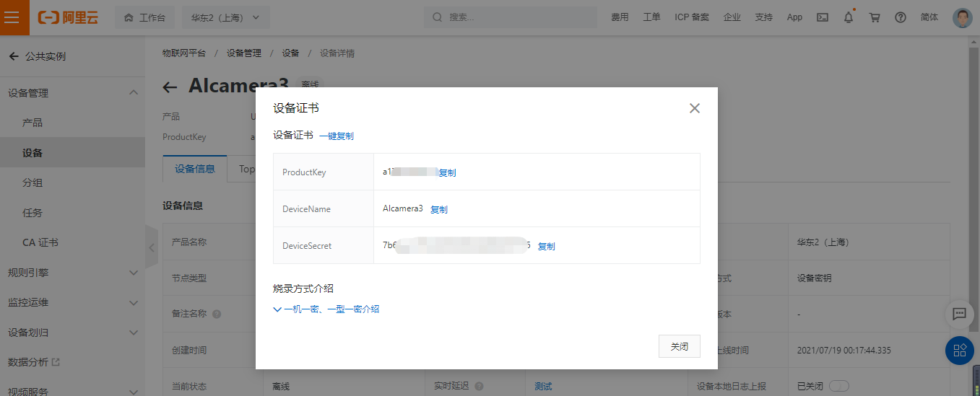Open the blue grid shortcuts floating button
Screen dimensions: 980x396
pyautogui.click(x=960, y=351)
